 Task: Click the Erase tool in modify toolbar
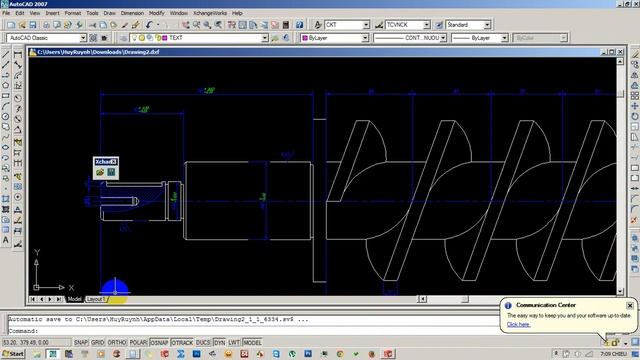[x=635, y=54]
